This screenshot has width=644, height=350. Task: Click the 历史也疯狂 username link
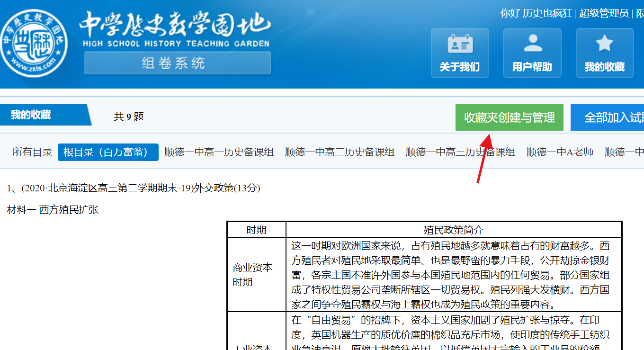point(547,13)
